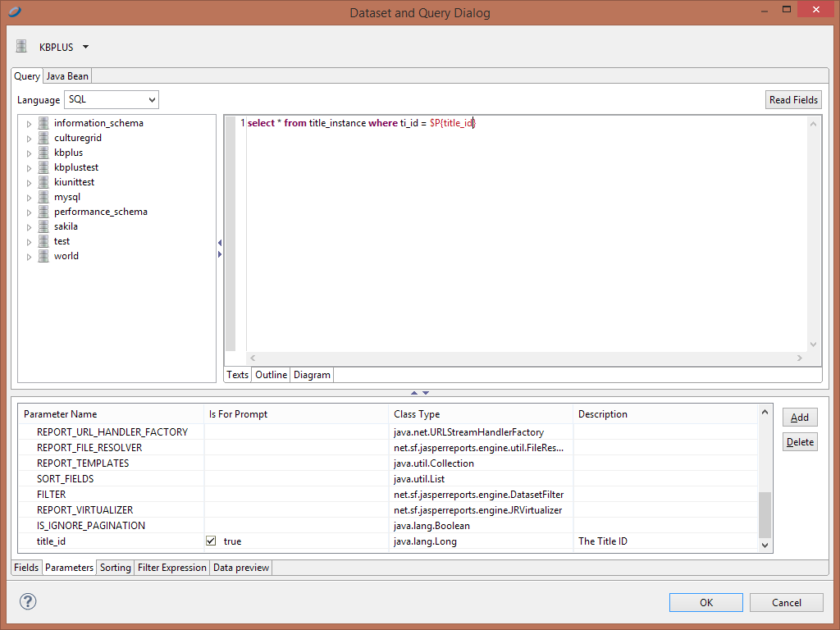Screen dimensions: 840x630
Task: Switch to the Java Bean tab
Action: [67, 76]
